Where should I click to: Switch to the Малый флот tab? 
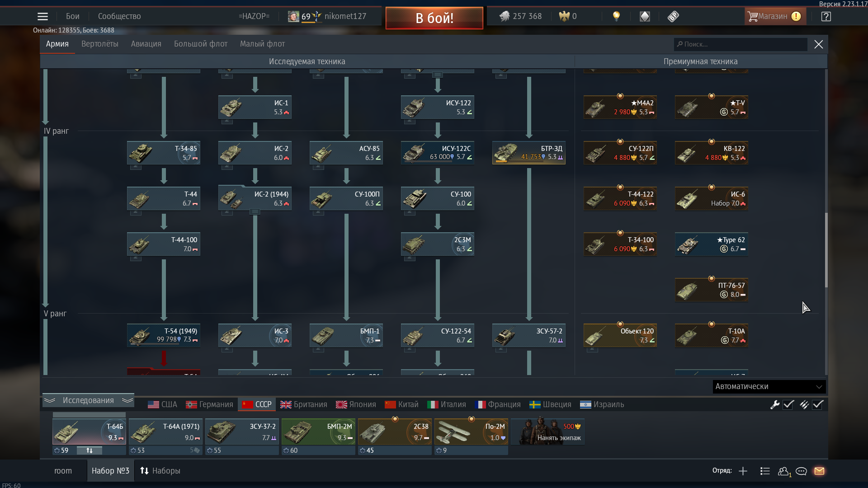tap(262, 44)
